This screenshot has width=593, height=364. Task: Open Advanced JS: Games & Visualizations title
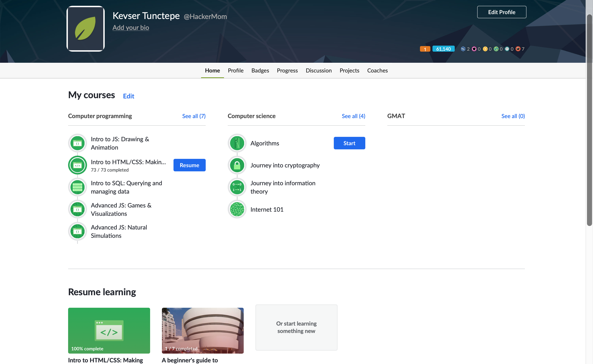pos(121,210)
